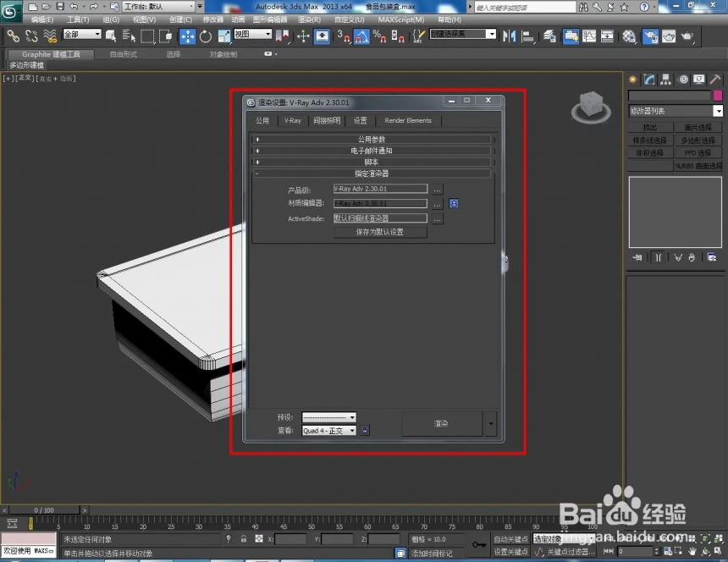Screen dimensions: 728x562
Task: Switch to the Utilities hammer panel
Action: [x=715, y=80]
